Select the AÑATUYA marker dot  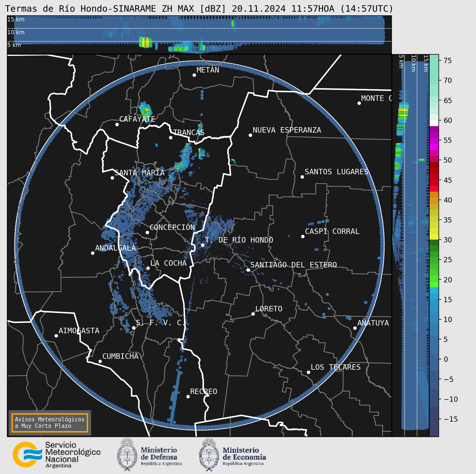(x=355, y=328)
